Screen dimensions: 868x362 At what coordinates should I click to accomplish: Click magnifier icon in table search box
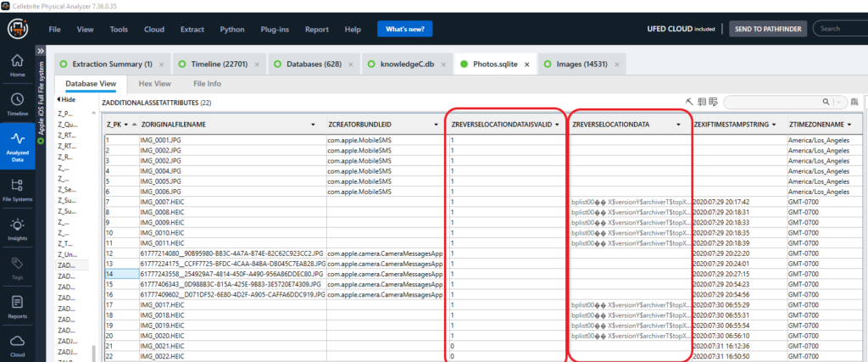coord(826,102)
